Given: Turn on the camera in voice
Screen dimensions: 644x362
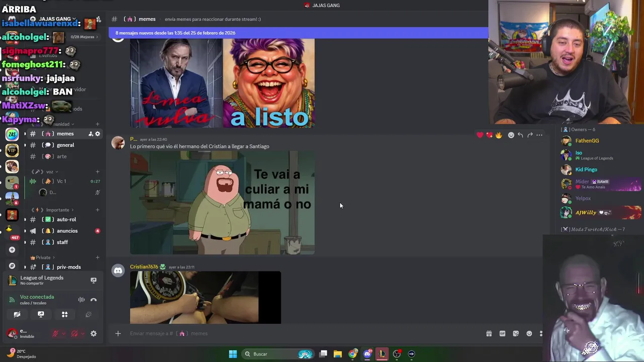Looking at the screenshot, I should coord(17,314).
